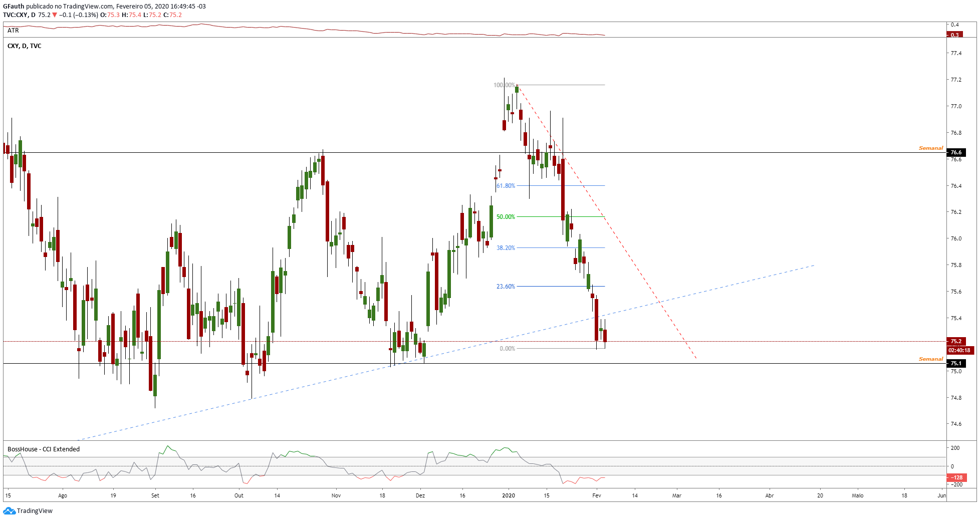This screenshot has height=520, width=980.
Task: Click the Set date axis label
Action: (155, 495)
